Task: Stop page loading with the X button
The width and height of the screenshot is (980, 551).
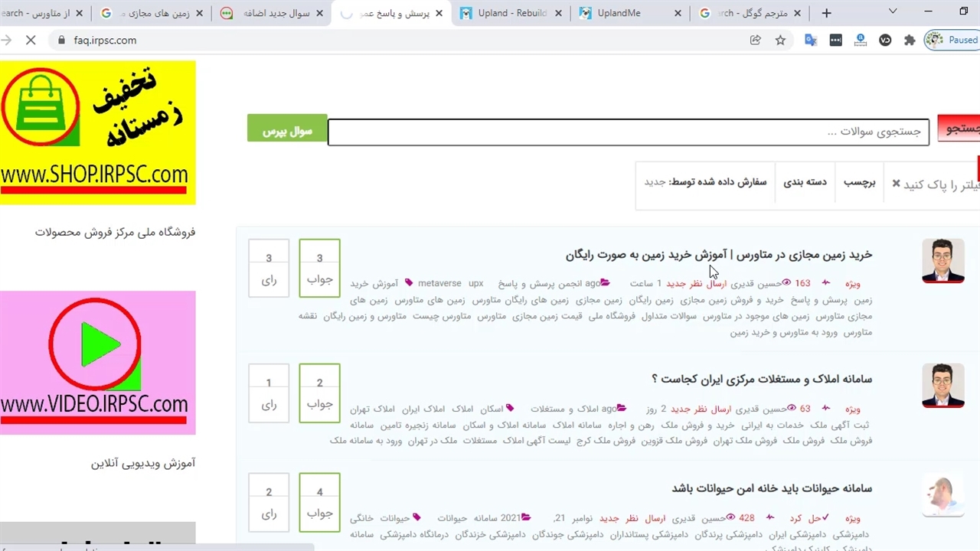Action: (31, 40)
